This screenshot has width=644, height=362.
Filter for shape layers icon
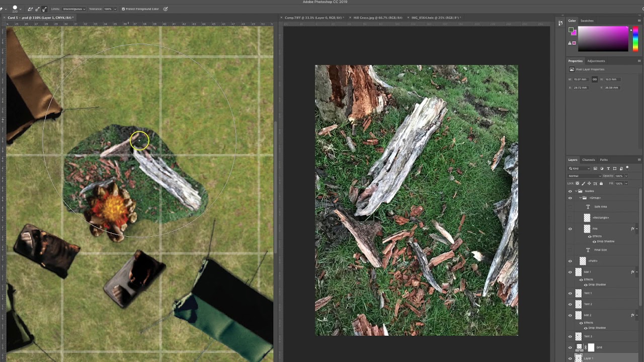[615, 168]
